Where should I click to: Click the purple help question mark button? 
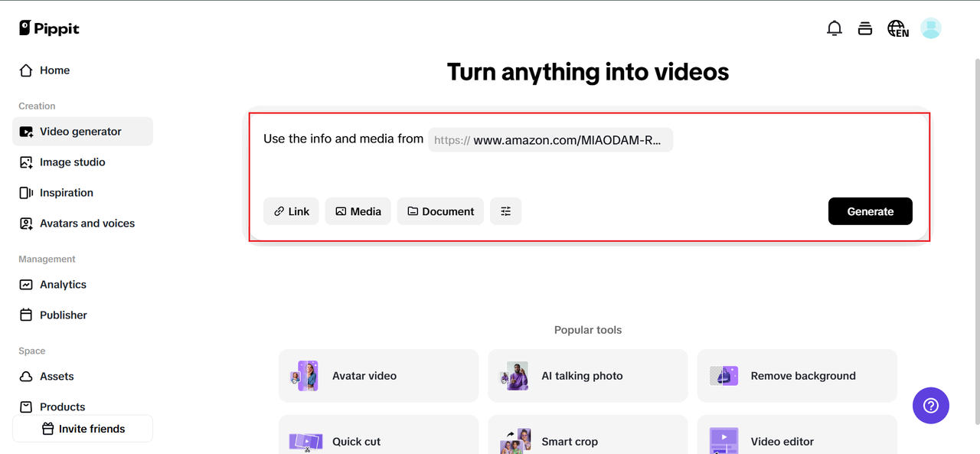931,406
